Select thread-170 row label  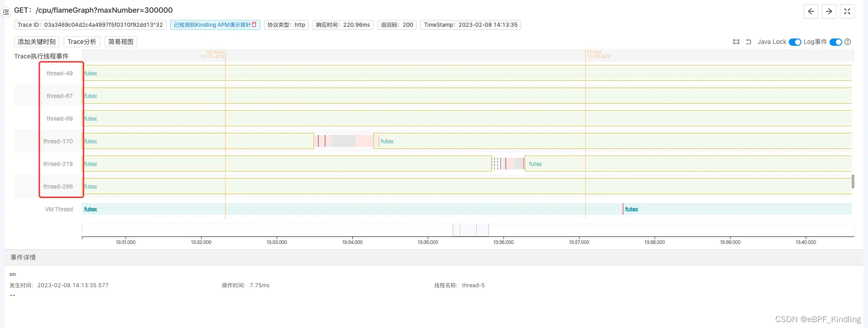tap(58, 141)
